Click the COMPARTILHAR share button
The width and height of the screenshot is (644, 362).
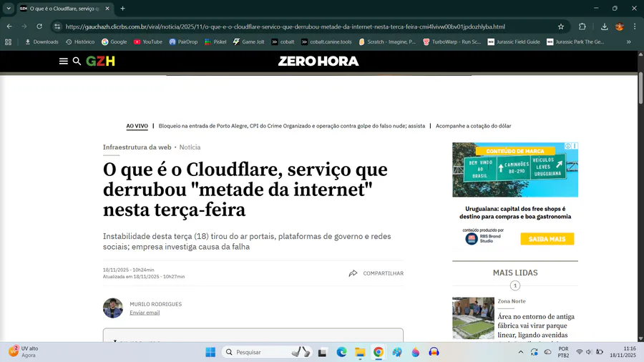click(x=376, y=273)
